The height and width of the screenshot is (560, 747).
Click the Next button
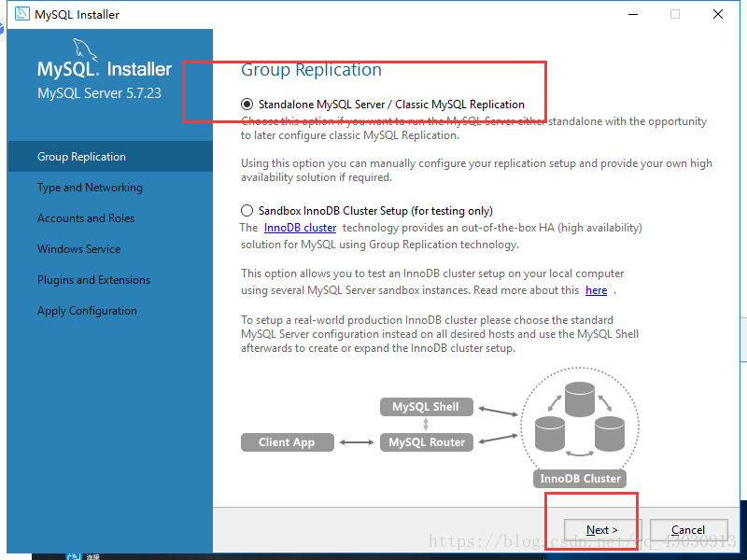pos(602,530)
